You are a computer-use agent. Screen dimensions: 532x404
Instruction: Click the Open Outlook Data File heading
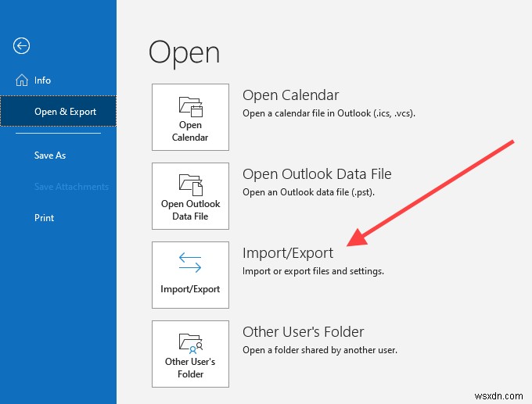point(317,174)
